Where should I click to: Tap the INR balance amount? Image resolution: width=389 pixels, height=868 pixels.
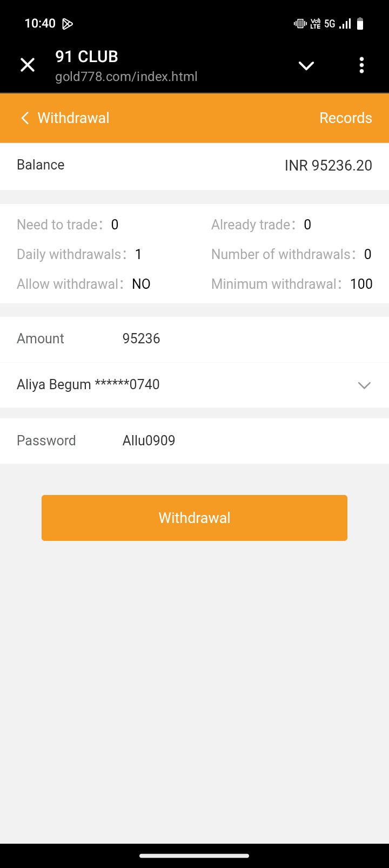click(x=328, y=165)
